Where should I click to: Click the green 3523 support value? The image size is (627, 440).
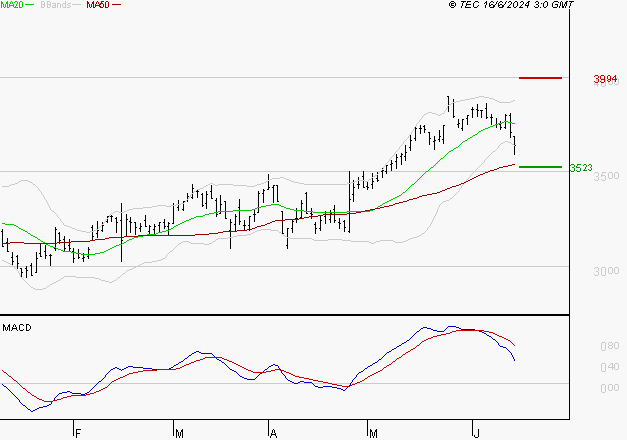pos(581,168)
